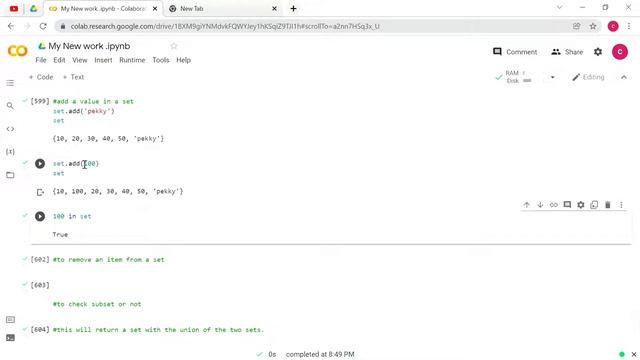Click the '100 in set' code text
This screenshot has height=360, width=640.
[x=72, y=216]
